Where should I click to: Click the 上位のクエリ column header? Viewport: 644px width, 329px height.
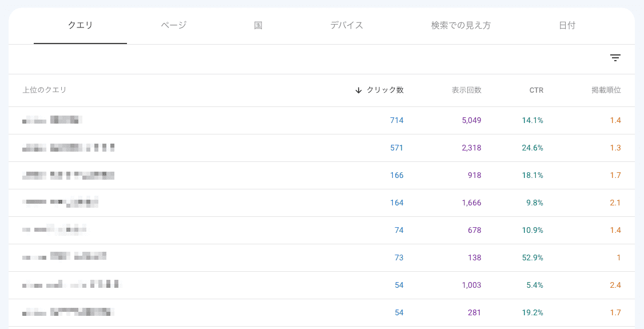tap(45, 90)
